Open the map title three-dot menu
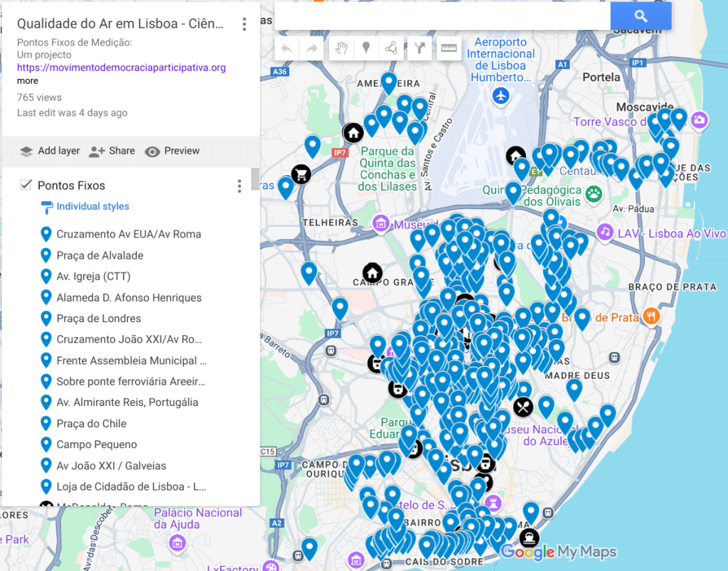This screenshot has width=728, height=571. coord(244,24)
